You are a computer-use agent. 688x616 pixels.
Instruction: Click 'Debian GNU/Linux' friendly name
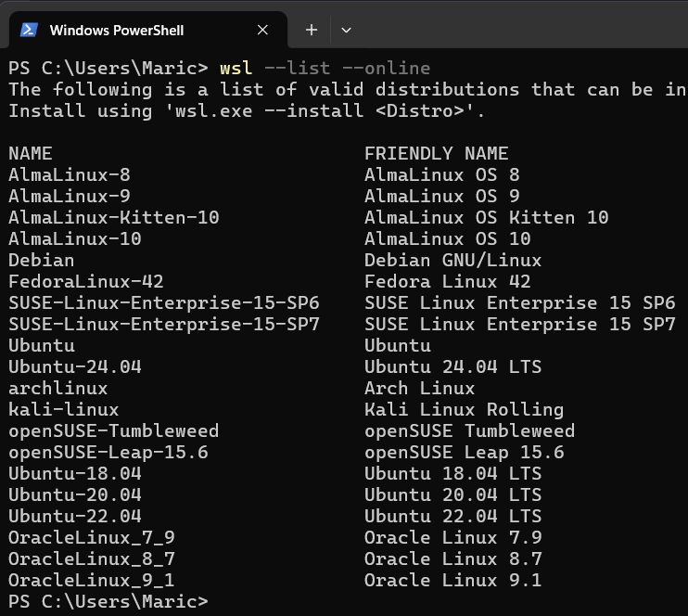point(452,260)
